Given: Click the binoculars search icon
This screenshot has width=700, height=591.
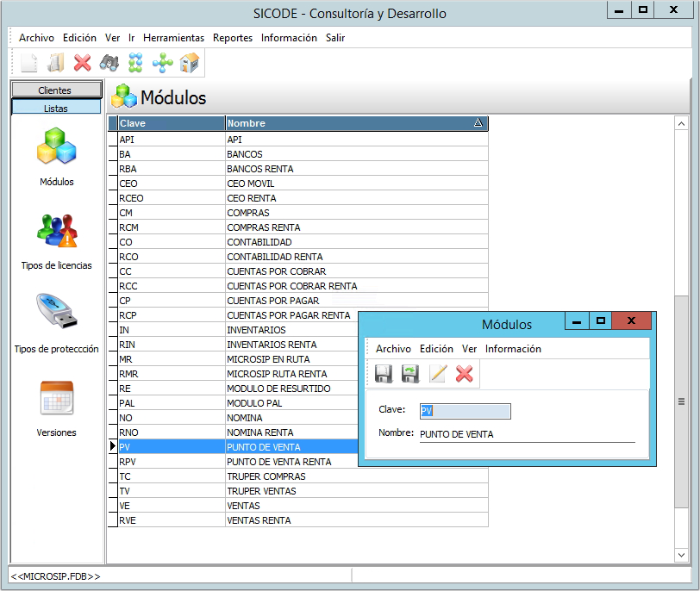Looking at the screenshot, I should [109, 63].
